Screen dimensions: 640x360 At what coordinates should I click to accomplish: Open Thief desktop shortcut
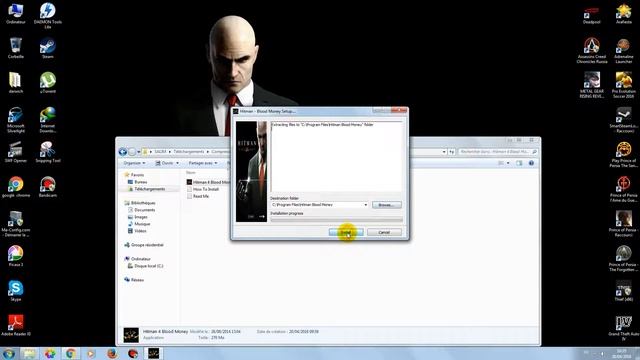(x=624, y=291)
